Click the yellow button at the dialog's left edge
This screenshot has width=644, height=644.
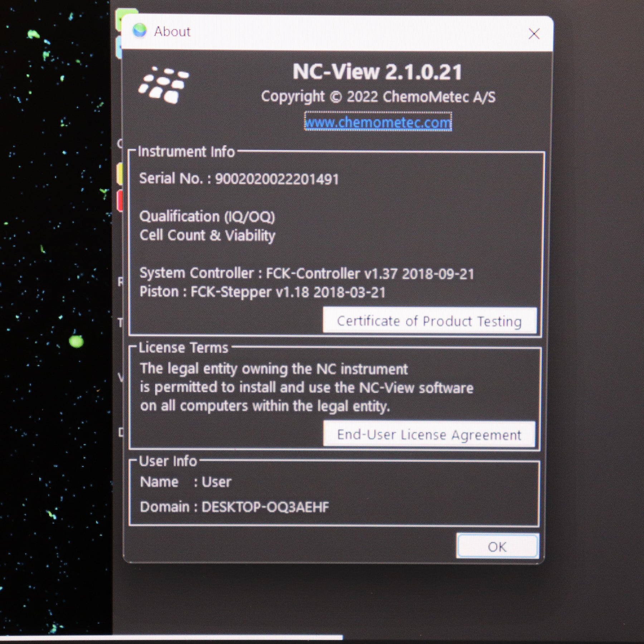click(x=119, y=174)
